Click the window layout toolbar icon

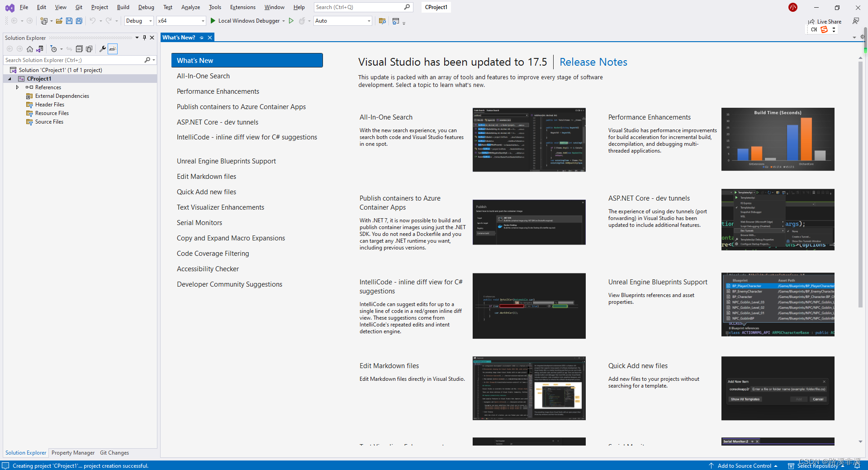click(396, 21)
